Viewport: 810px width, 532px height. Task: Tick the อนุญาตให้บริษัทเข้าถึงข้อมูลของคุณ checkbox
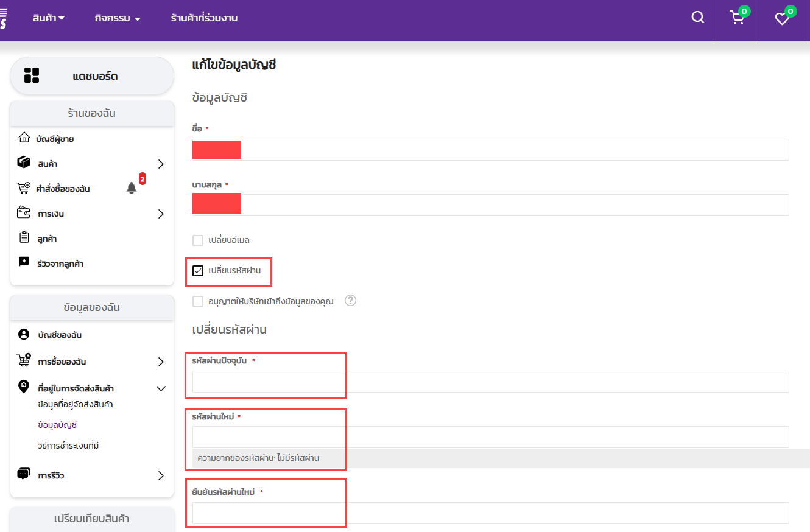point(198,301)
